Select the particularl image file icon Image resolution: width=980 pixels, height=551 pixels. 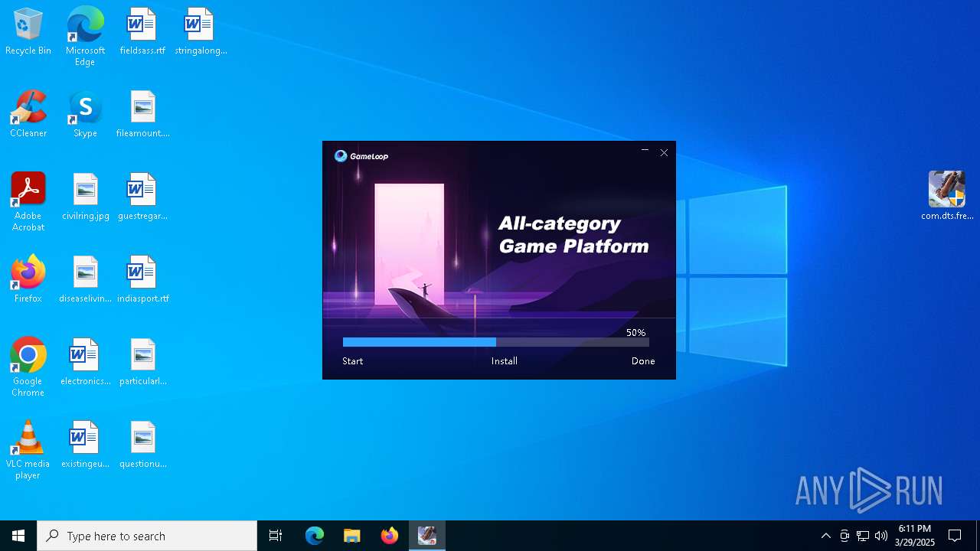142,362
